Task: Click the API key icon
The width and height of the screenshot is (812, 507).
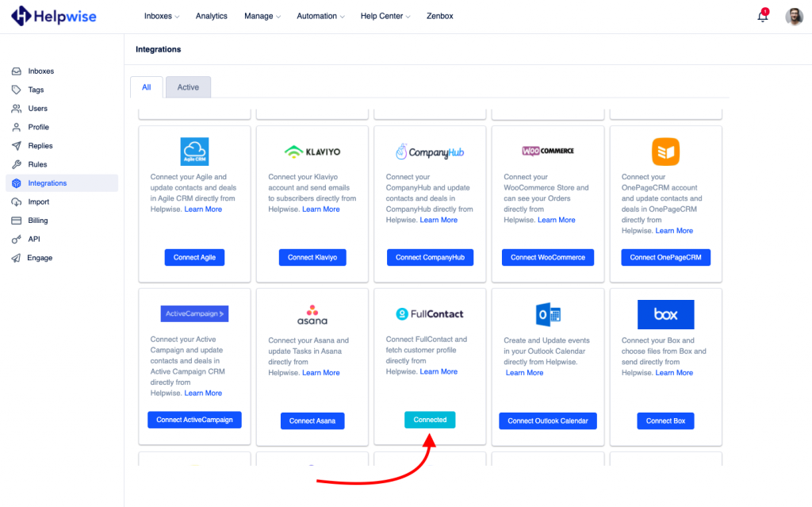Action: point(17,239)
